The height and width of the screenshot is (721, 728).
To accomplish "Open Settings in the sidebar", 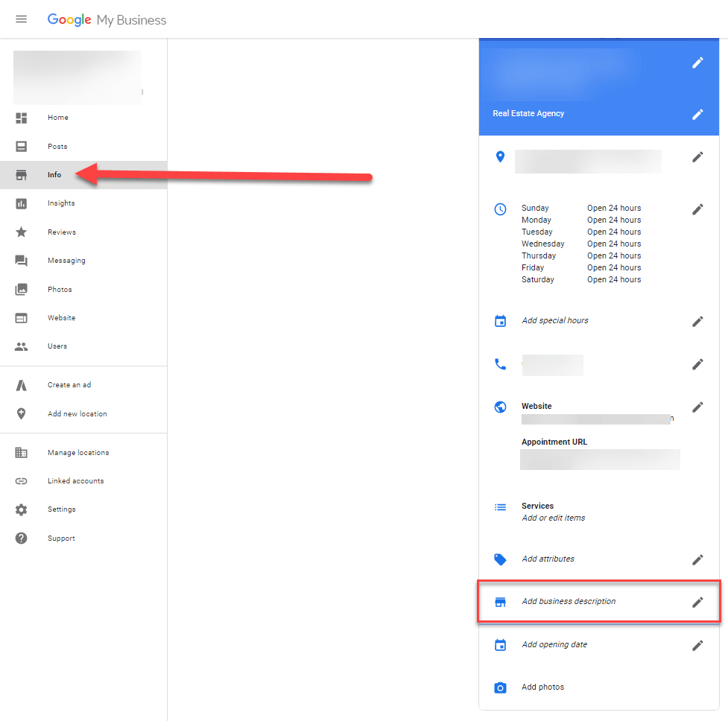I will click(x=83, y=509).
